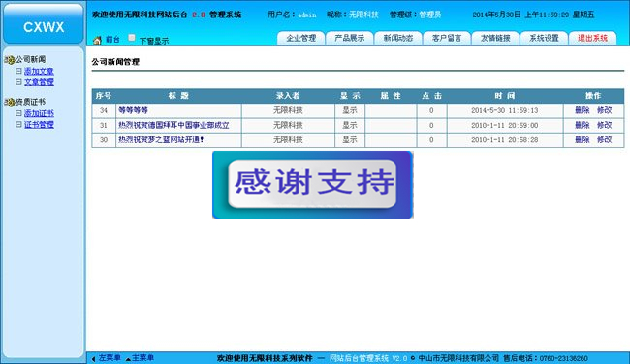Open the 文章管理 link in the sidebar
Viewport: 630px width, 364px height.
[39, 82]
